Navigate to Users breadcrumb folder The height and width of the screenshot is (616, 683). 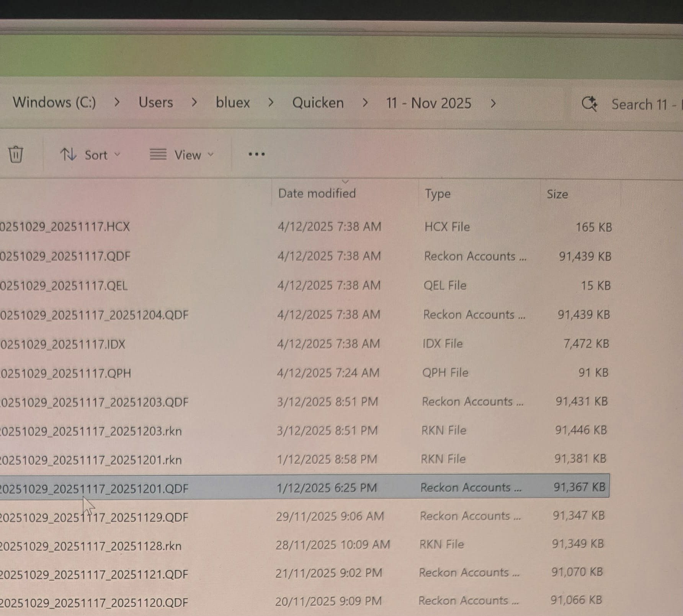tap(156, 103)
